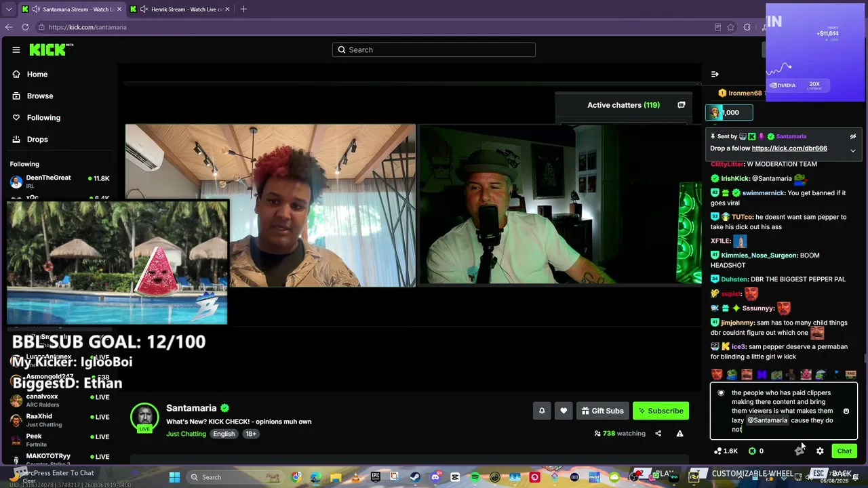Close the Santamaria Stream tab
868x488 pixels.
pos(118,9)
